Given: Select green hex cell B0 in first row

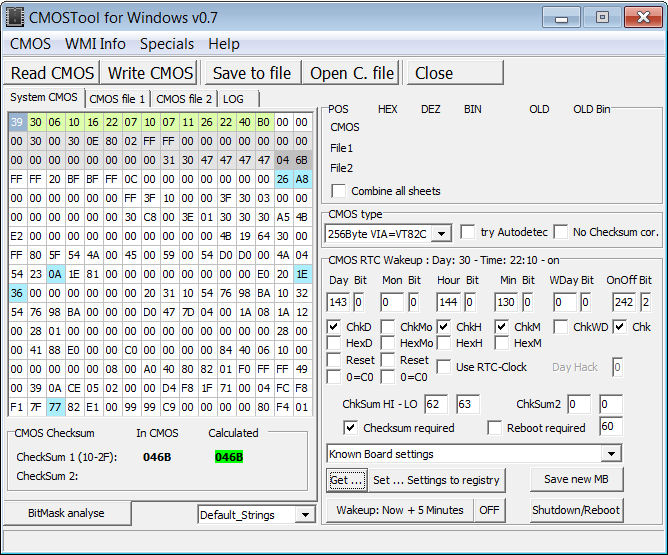Looking at the screenshot, I should [x=264, y=122].
